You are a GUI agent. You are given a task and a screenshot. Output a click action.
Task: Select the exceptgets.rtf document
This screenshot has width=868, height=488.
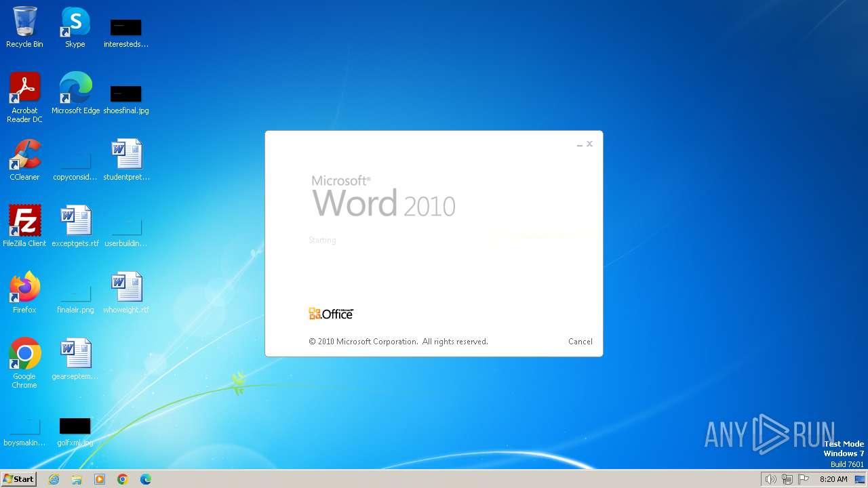tap(75, 226)
